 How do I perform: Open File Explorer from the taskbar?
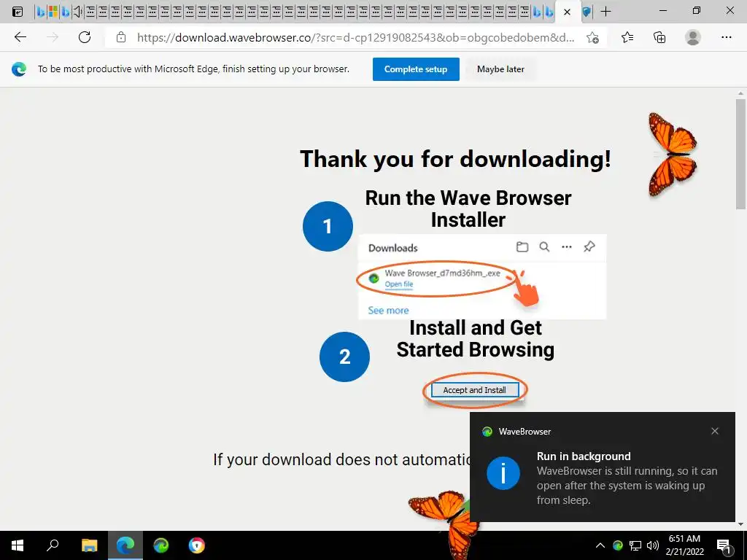[x=89, y=545]
